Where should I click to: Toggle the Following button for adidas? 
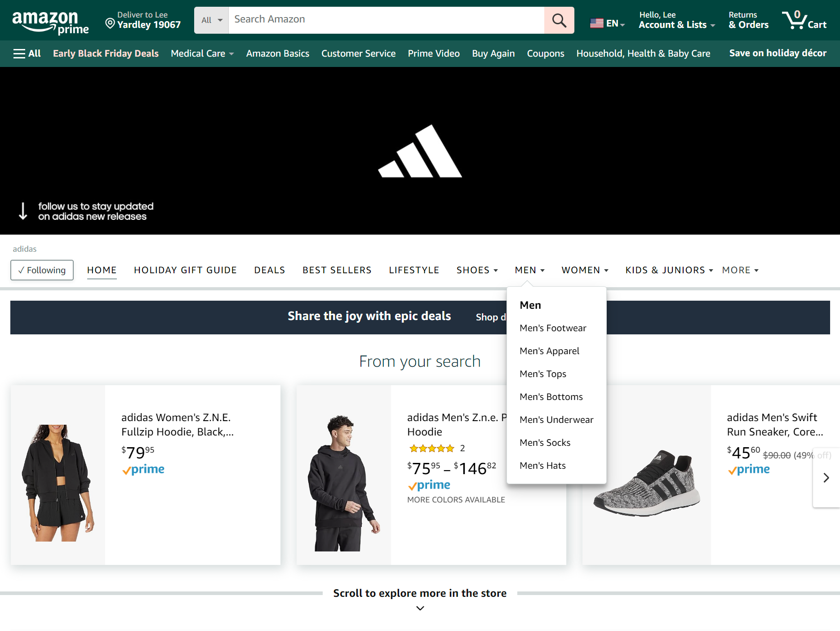[x=42, y=270]
